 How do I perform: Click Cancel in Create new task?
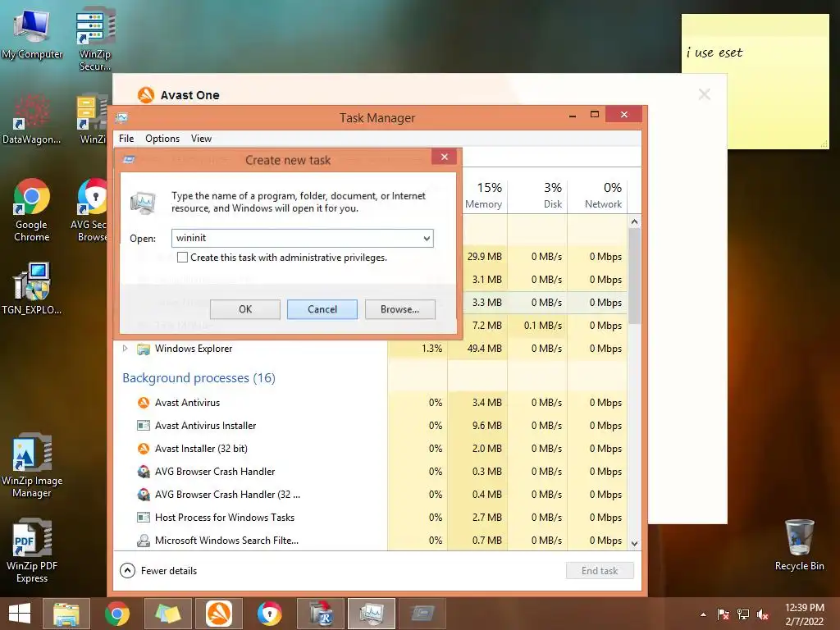[x=322, y=309]
